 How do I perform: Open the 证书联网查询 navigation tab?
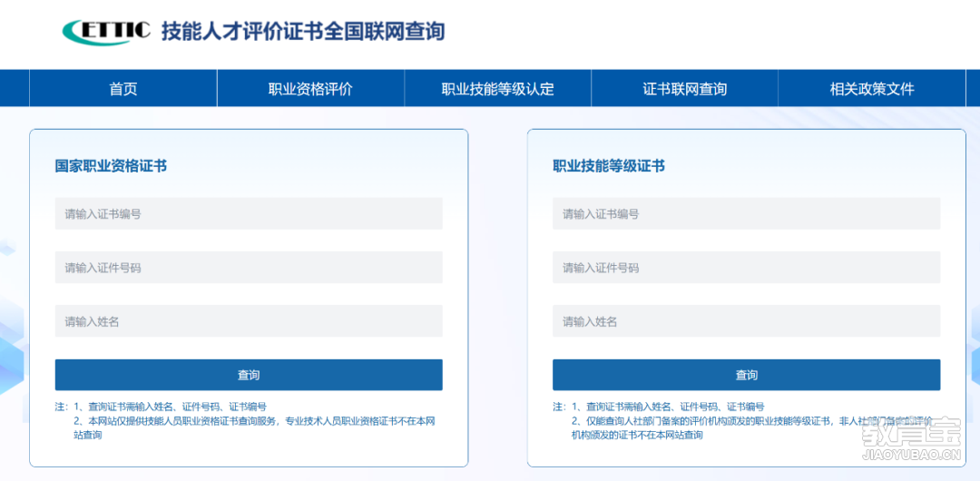pyautogui.click(x=684, y=89)
